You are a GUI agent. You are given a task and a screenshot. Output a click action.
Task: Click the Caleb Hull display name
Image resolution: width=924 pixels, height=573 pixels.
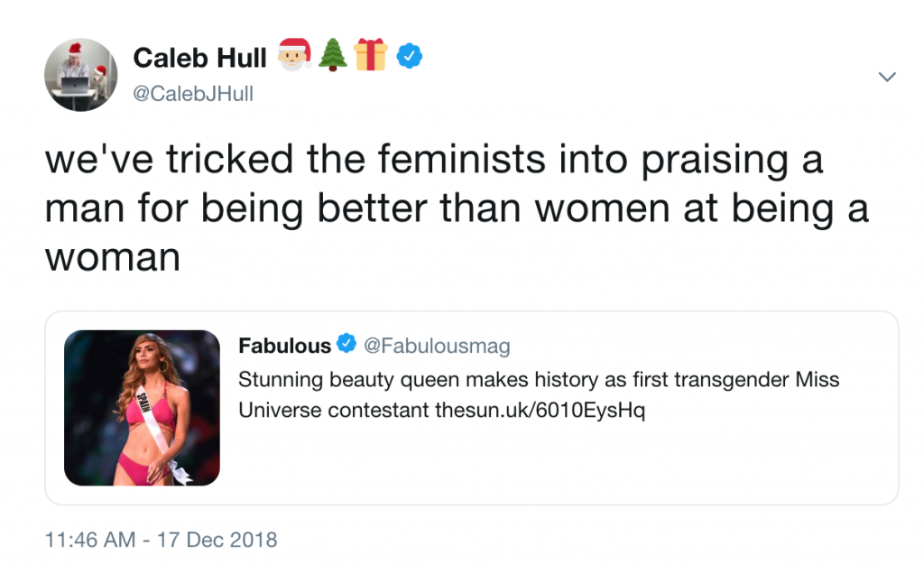[x=199, y=58]
